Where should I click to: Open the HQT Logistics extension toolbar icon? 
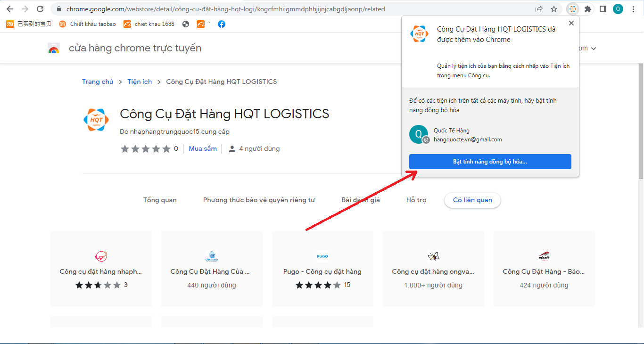[x=573, y=9]
